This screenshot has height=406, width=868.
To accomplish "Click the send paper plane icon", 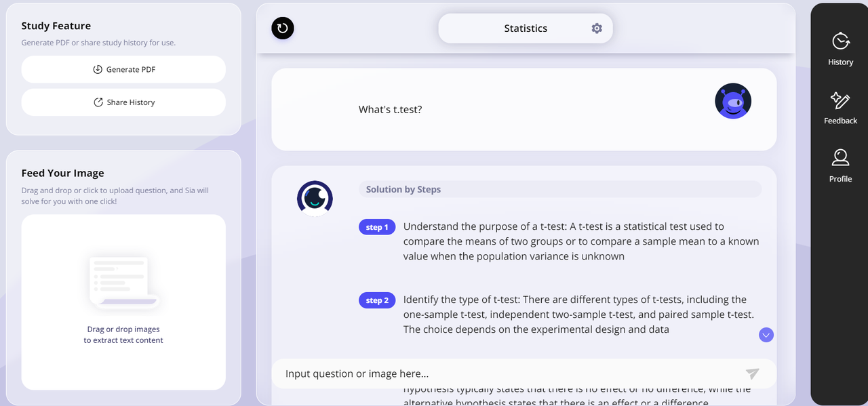I will pyautogui.click(x=752, y=373).
